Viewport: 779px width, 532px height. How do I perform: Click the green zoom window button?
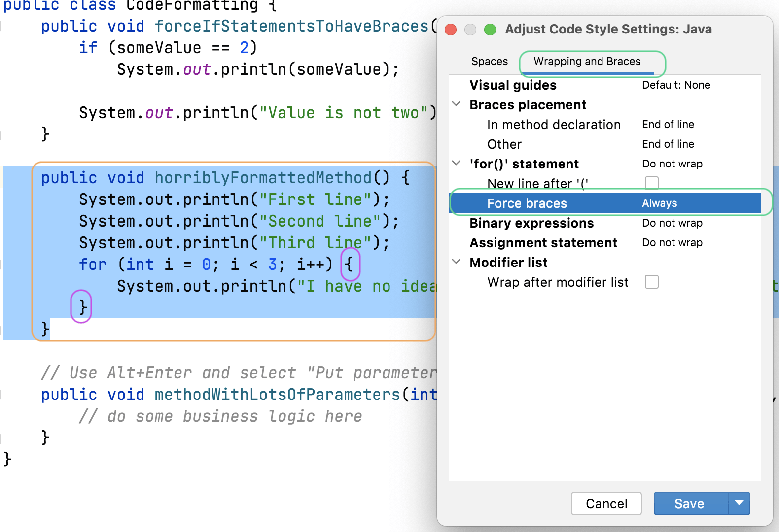(x=490, y=30)
